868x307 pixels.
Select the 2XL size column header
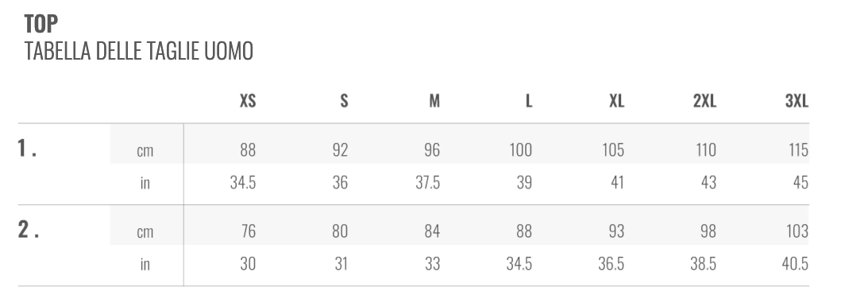click(x=704, y=101)
